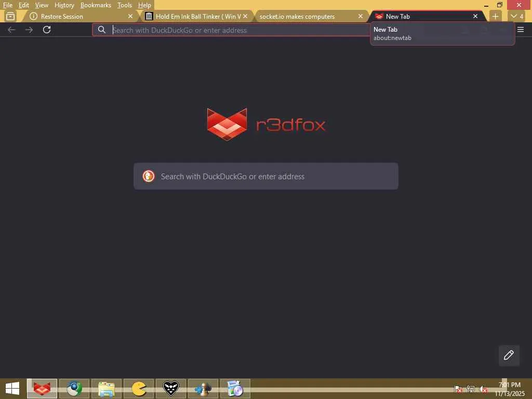Open Firefox View icon at tab bar start
Viewport: 532px width, 399px height.
click(10, 16)
